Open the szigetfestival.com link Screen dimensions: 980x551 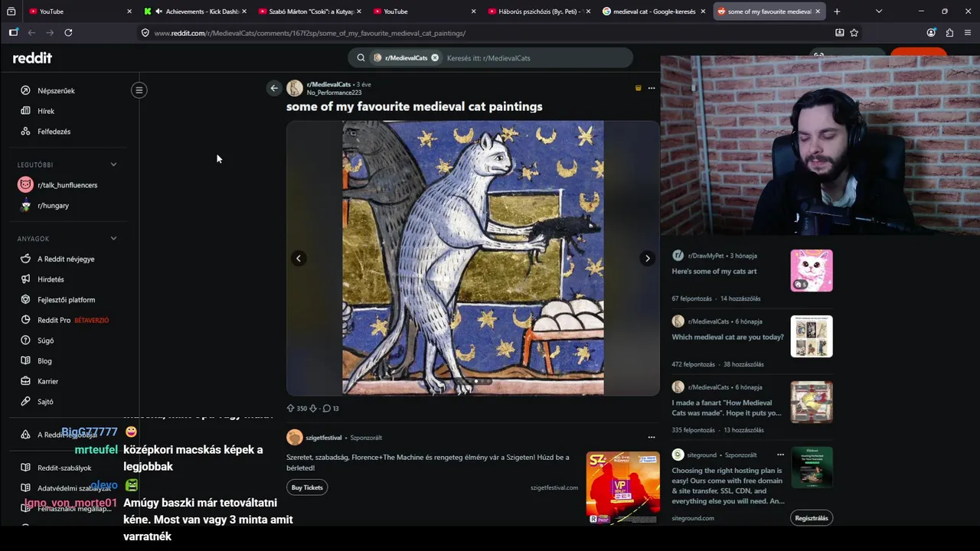(554, 487)
